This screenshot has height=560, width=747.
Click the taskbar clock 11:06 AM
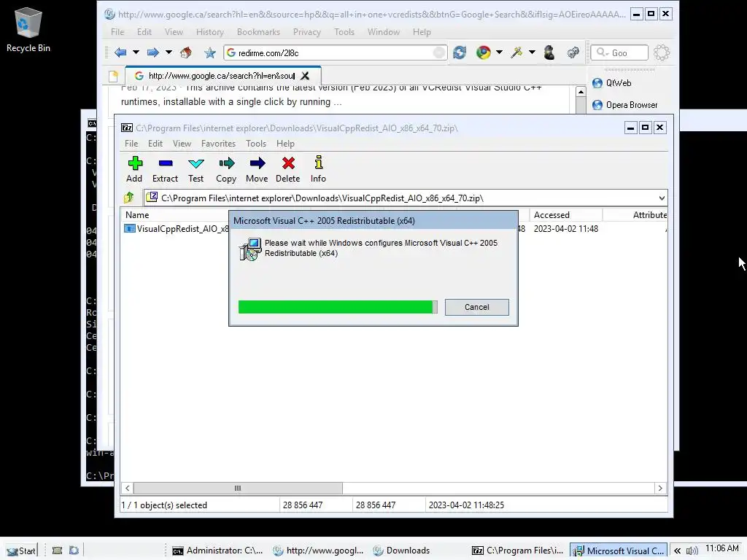coord(721,548)
